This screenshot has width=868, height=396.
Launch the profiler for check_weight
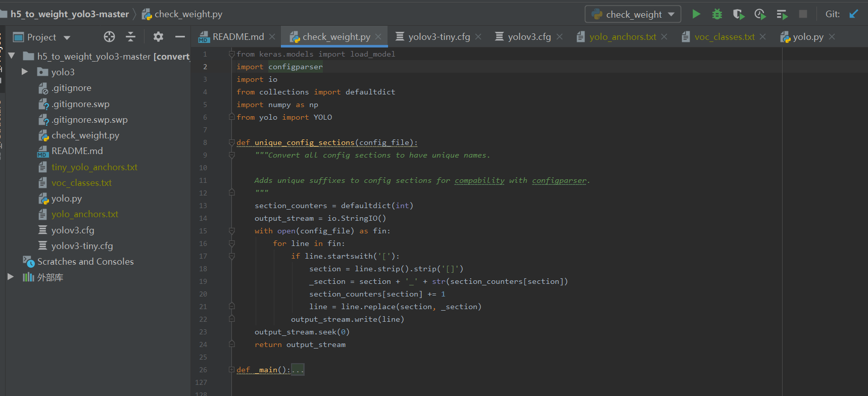point(760,14)
